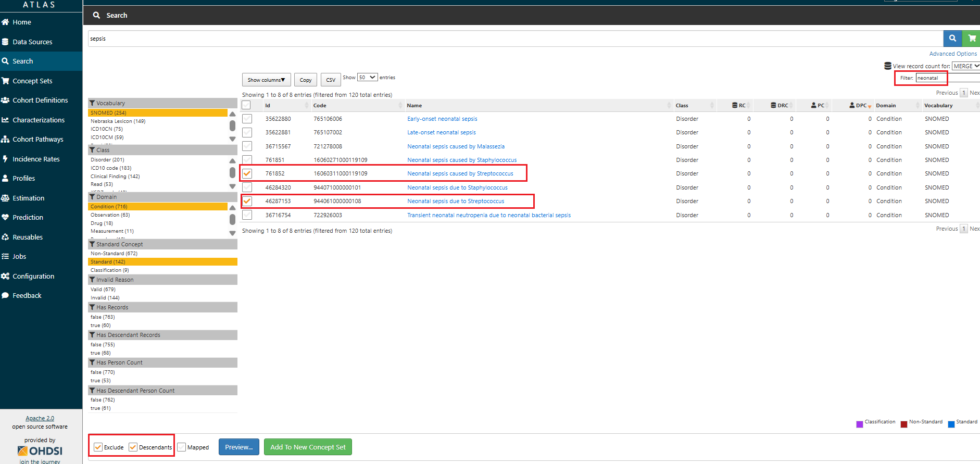Click the Estimation scale icon

click(6, 198)
